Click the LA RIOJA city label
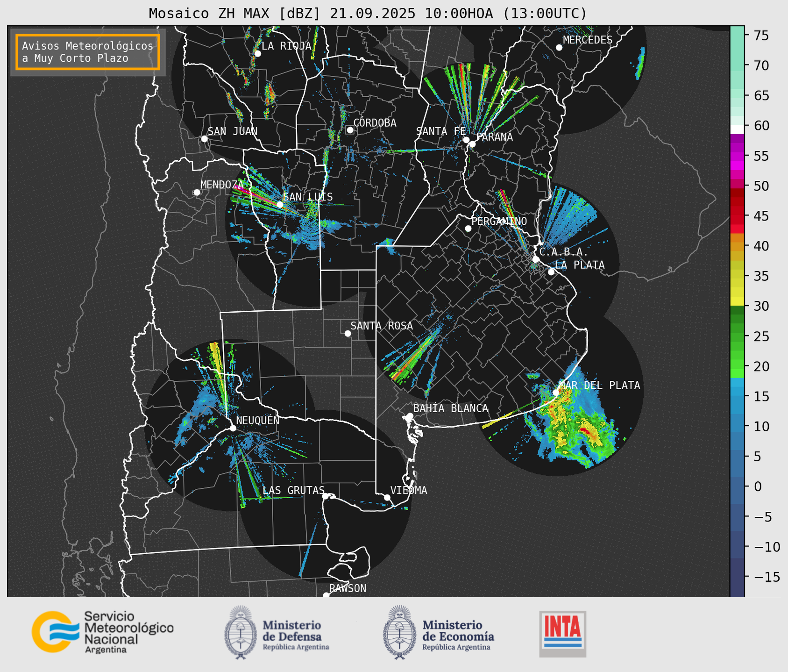The width and height of the screenshot is (788, 672). point(286,46)
